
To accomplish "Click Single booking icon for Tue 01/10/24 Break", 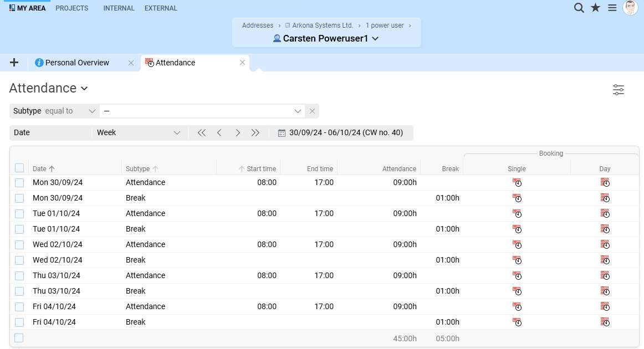I will coord(517,229).
